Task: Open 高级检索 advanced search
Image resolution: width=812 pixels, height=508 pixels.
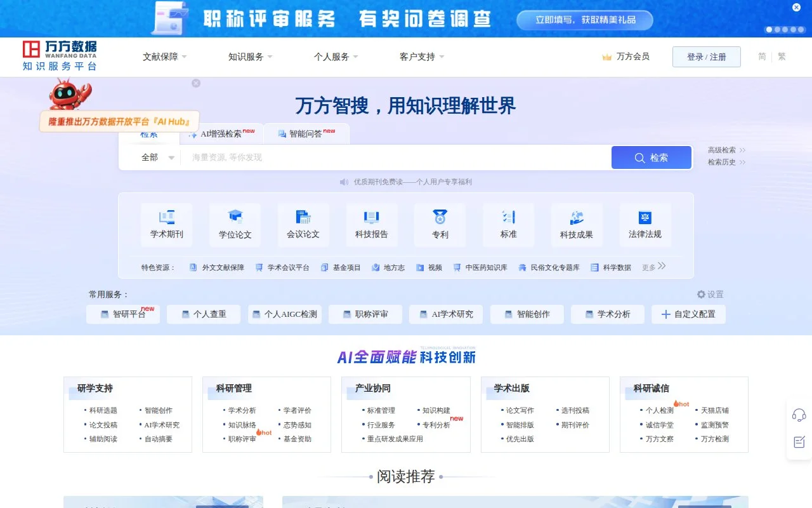Action: 726,150
